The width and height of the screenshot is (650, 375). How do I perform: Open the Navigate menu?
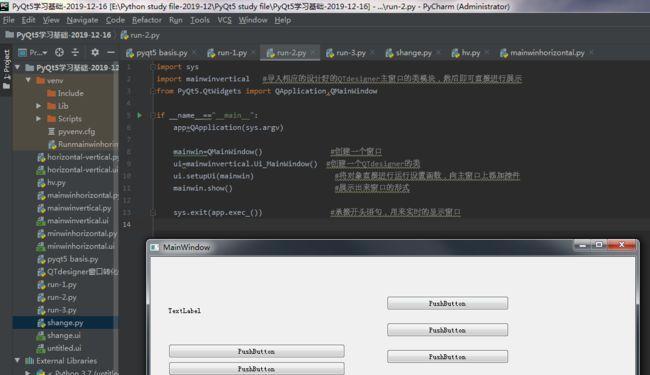point(82,20)
